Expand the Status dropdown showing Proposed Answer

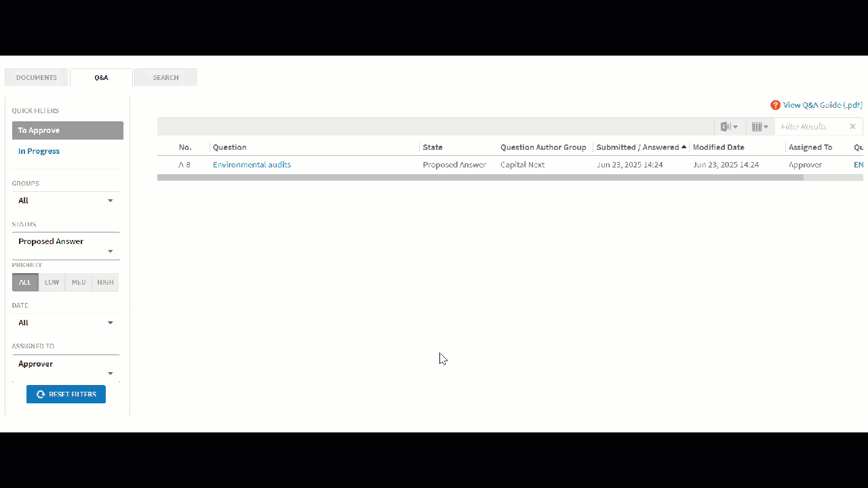(66, 246)
